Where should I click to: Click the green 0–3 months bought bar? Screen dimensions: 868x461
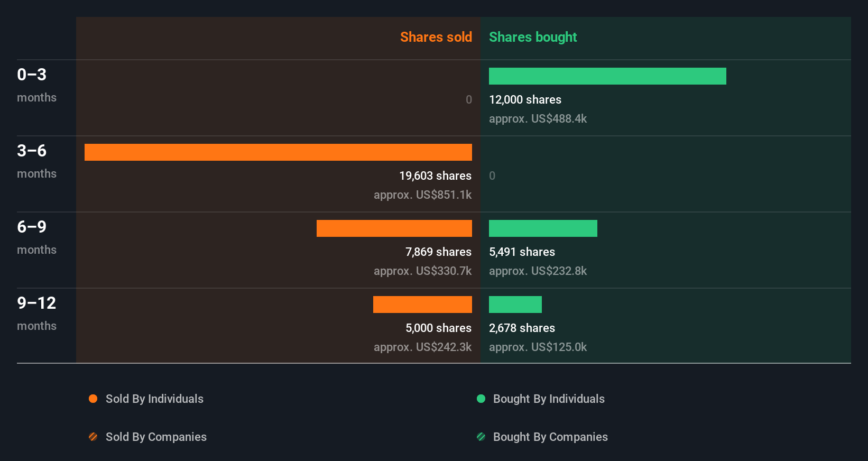click(607, 76)
